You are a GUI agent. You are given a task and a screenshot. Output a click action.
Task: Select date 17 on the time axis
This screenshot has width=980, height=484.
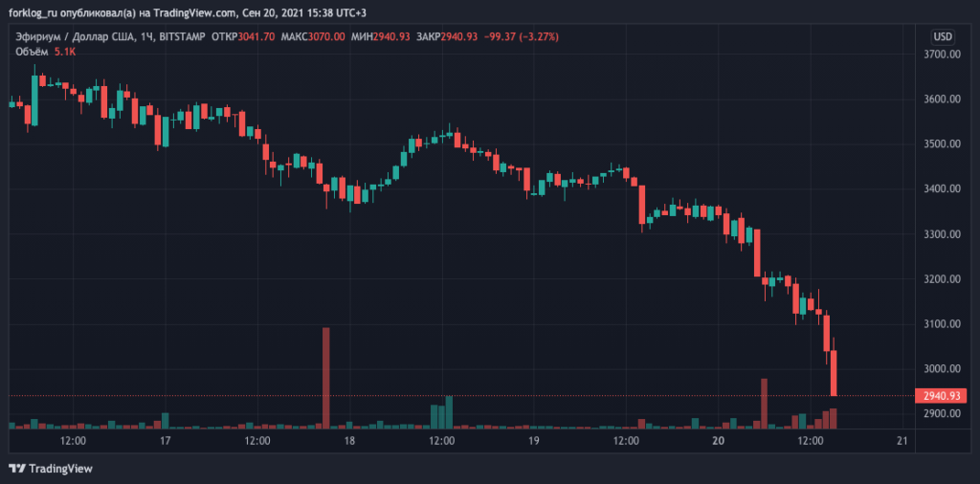click(166, 441)
